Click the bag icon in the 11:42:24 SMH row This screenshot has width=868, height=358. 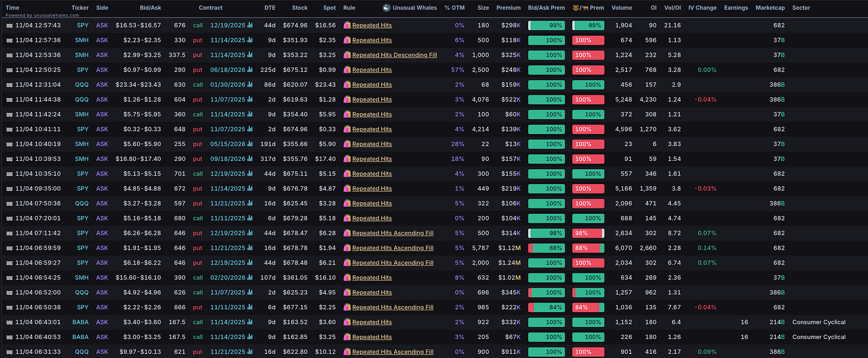pyautogui.click(x=347, y=114)
